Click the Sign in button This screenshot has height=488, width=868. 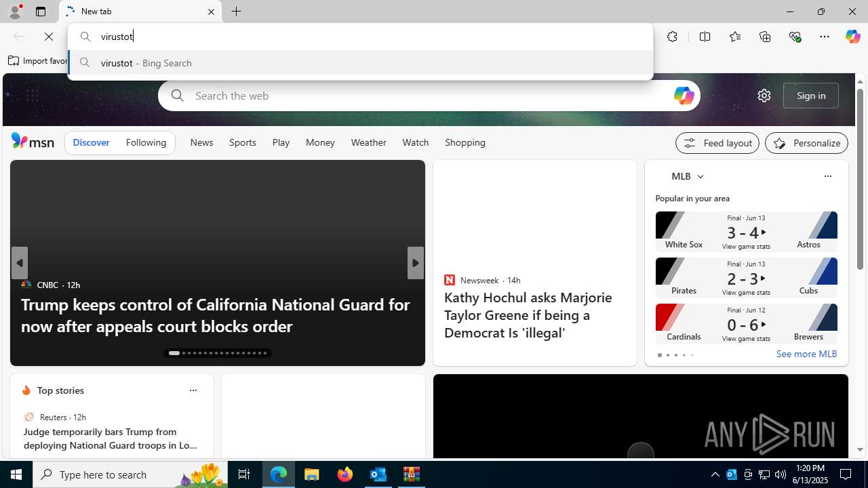(x=811, y=96)
